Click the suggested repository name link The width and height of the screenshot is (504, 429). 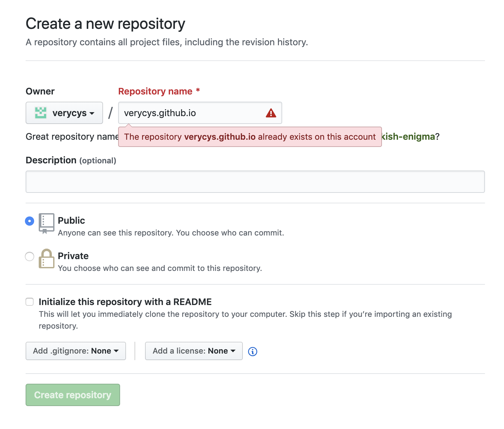pyautogui.click(x=409, y=136)
